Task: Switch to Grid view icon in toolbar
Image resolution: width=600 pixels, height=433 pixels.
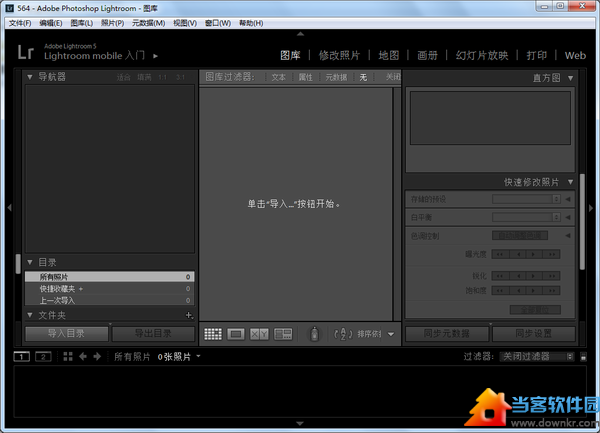Action: tap(213, 334)
